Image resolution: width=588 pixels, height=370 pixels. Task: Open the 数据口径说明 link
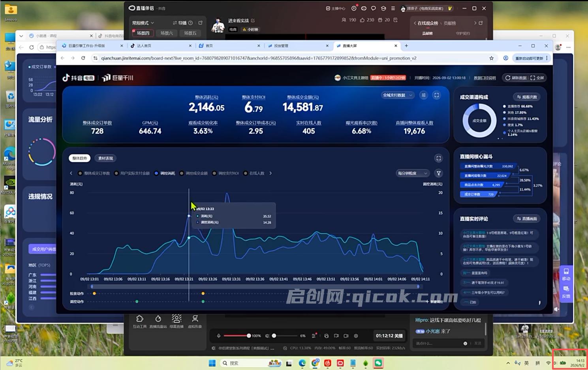485,78
